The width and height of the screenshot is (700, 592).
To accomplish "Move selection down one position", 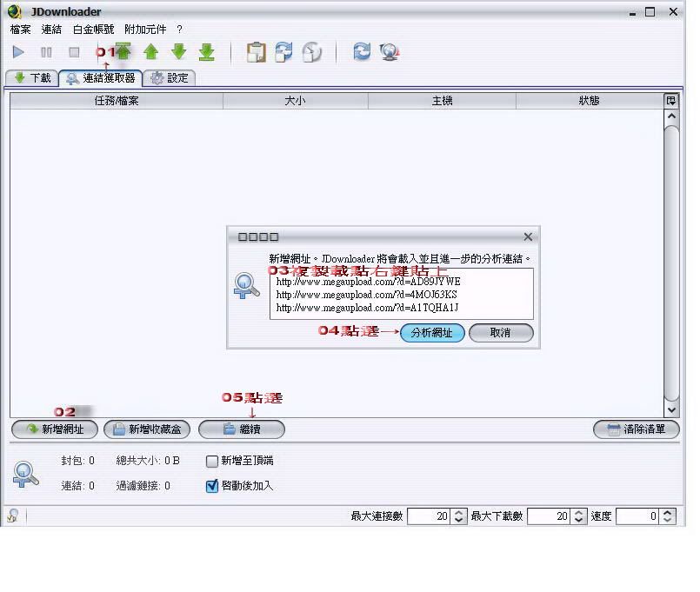I will (x=179, y=52).
